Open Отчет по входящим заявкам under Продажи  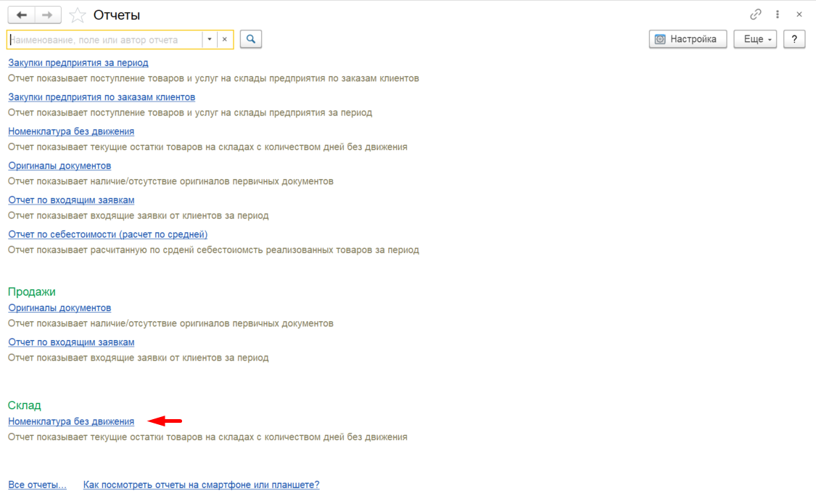71,342
